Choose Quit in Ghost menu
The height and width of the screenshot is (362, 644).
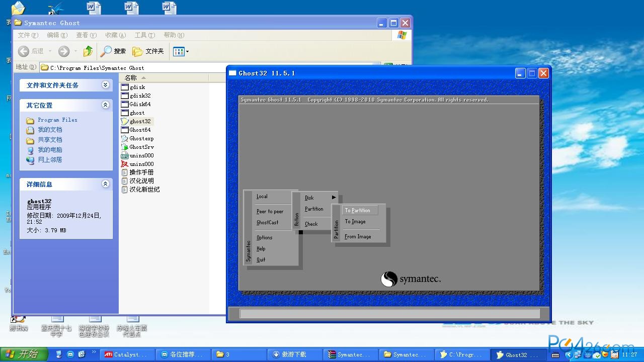point(261,260)
